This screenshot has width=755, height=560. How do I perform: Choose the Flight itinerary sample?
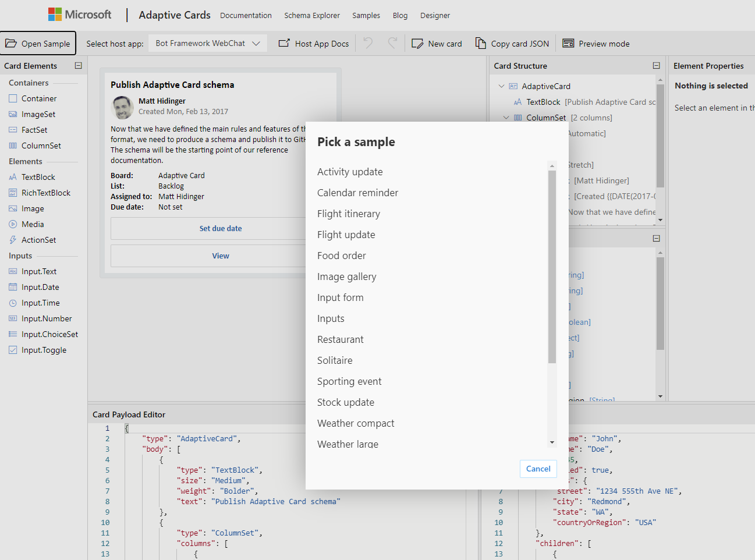click(x=348, y=213)
